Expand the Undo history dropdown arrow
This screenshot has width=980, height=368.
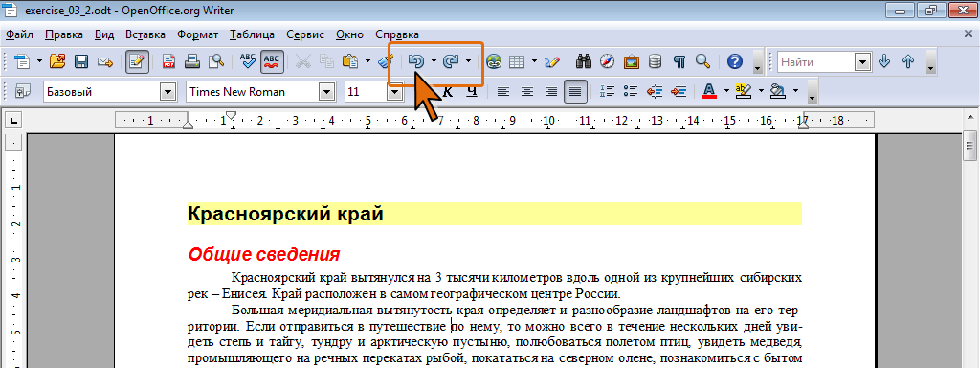click(434, 61)
